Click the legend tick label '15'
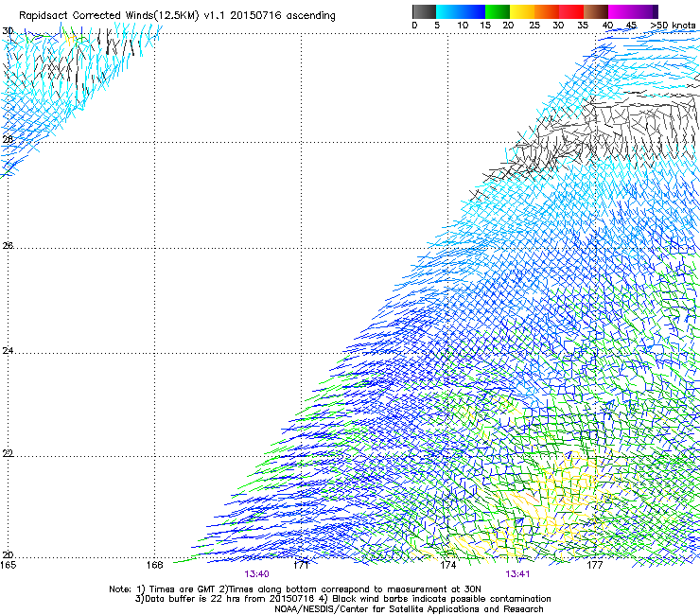 [485, 25]
